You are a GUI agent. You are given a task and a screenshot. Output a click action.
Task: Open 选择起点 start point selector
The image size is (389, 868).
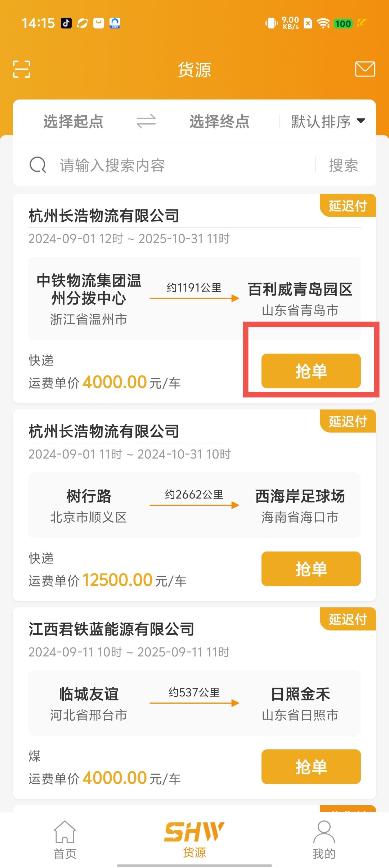73,121
